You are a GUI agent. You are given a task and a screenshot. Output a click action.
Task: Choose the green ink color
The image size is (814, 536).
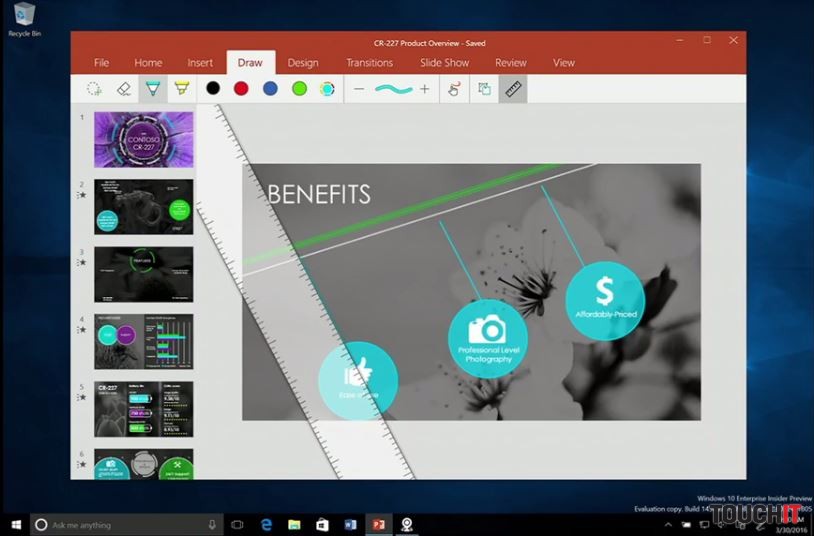(298, 89)
